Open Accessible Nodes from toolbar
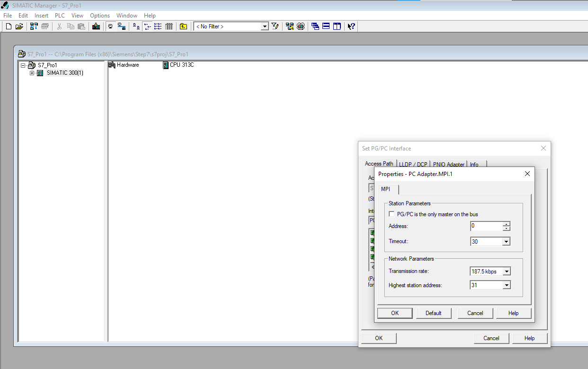This screenshot has width=588, height=369. coord(34,26)
